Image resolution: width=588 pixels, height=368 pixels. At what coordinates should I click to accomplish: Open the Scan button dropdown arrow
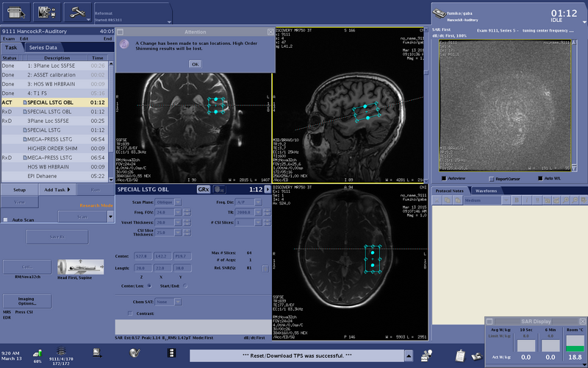tap(110, 216)
